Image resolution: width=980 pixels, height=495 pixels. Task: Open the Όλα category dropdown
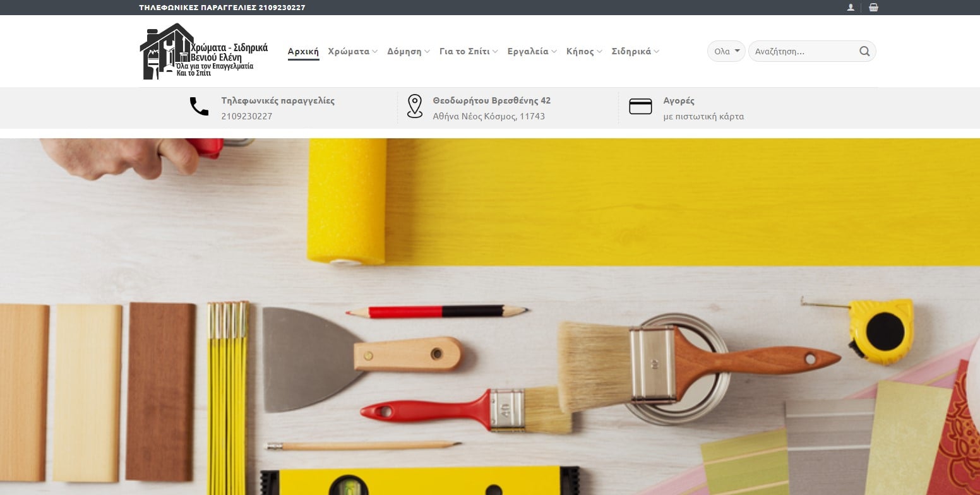click(x=726, y=51)
